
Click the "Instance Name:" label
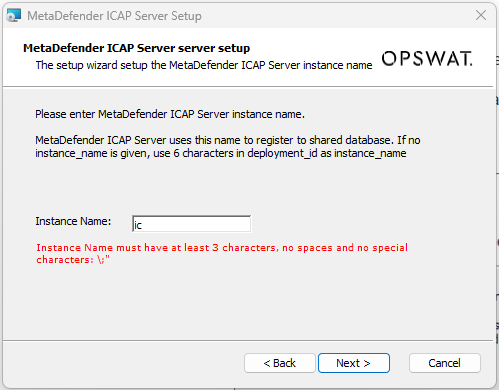click(x=73, y=221)
